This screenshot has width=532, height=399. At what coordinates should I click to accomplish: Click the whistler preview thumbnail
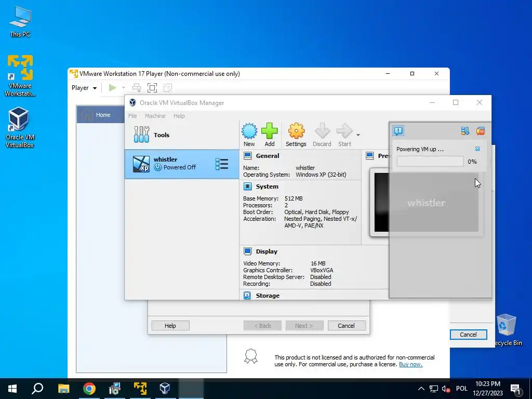pyautogui.click(x=426, y=202)
